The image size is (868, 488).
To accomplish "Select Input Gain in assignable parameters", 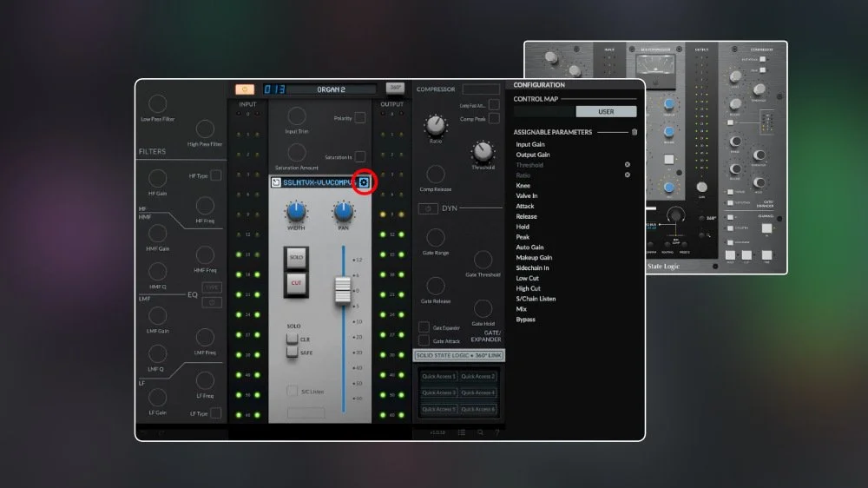I will [529, 144].
